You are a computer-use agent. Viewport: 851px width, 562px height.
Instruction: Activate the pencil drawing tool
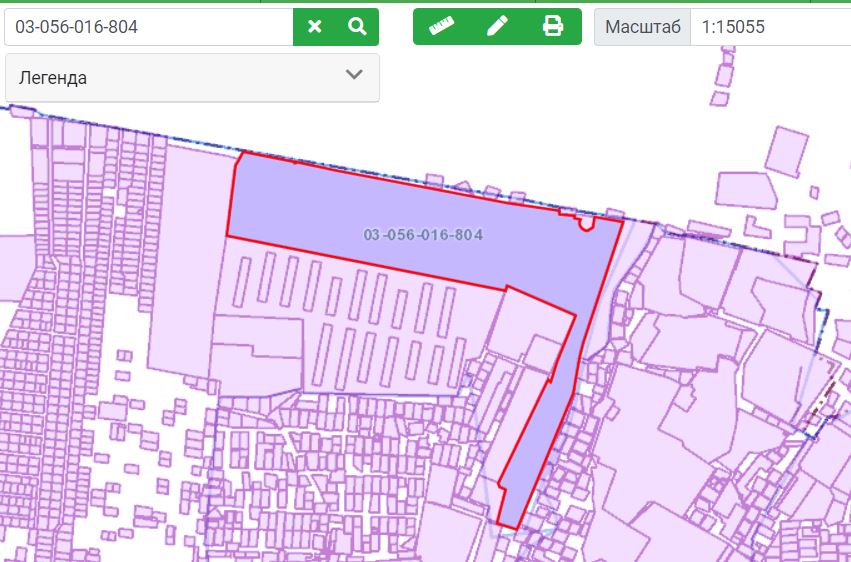point(497,27)
